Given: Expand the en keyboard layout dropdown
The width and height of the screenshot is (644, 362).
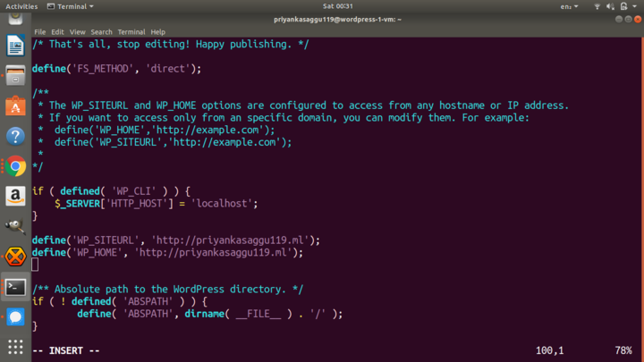Looking at the screenshot, I should (569, 6).
